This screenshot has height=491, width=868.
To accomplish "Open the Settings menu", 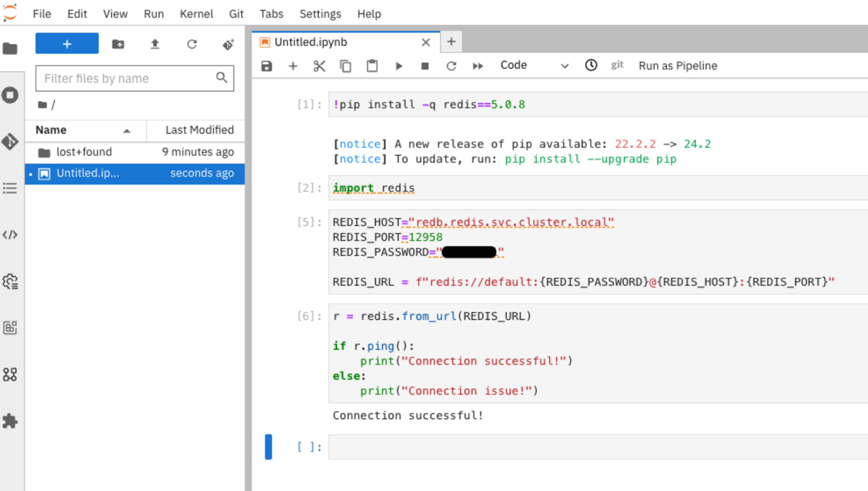I will (320, 14).
